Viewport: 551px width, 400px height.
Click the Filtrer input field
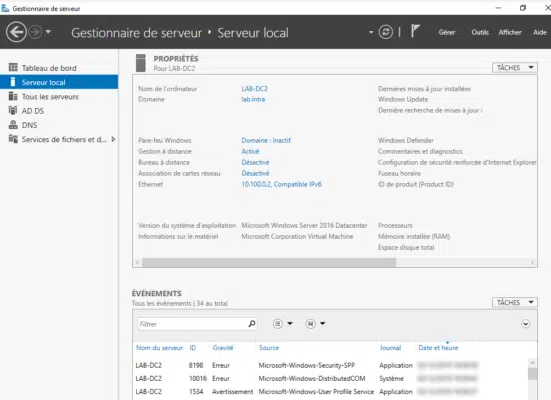click(x=193, y=324)
